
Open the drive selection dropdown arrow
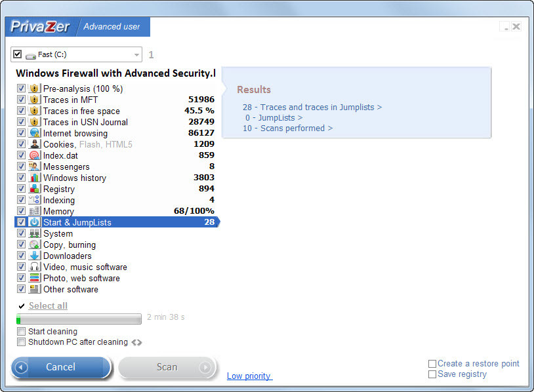pos(136,55)
